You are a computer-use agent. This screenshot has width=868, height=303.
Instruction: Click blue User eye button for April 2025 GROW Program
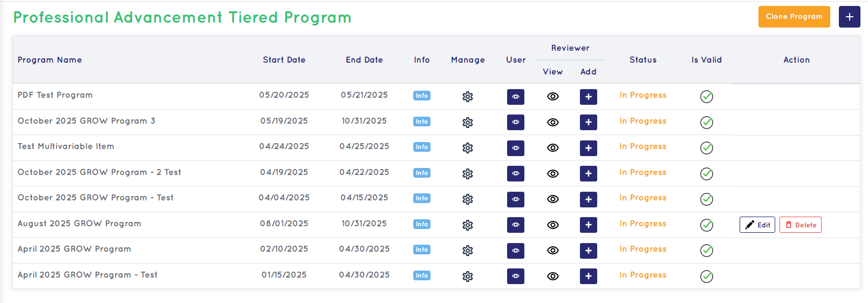tap(516, 251)
